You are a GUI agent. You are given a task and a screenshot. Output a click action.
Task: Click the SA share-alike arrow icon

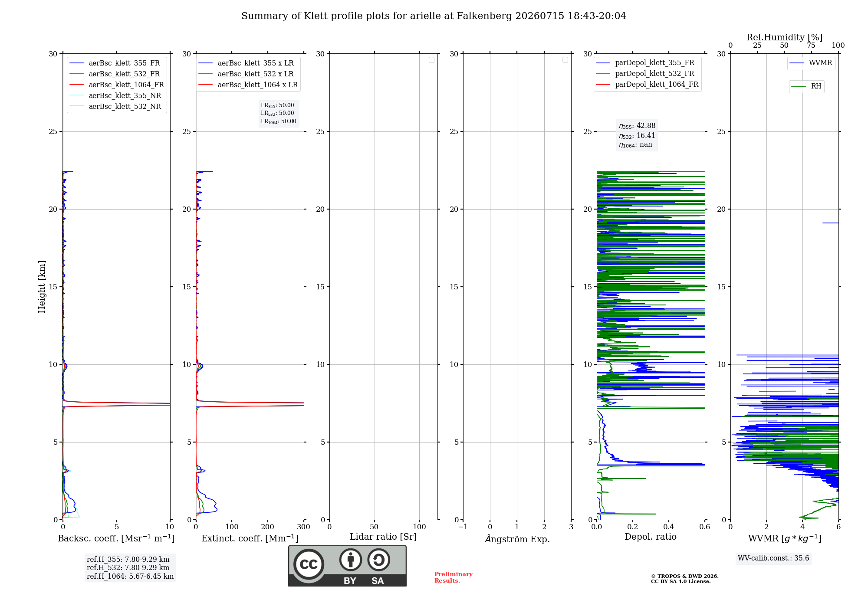(378, 560)
